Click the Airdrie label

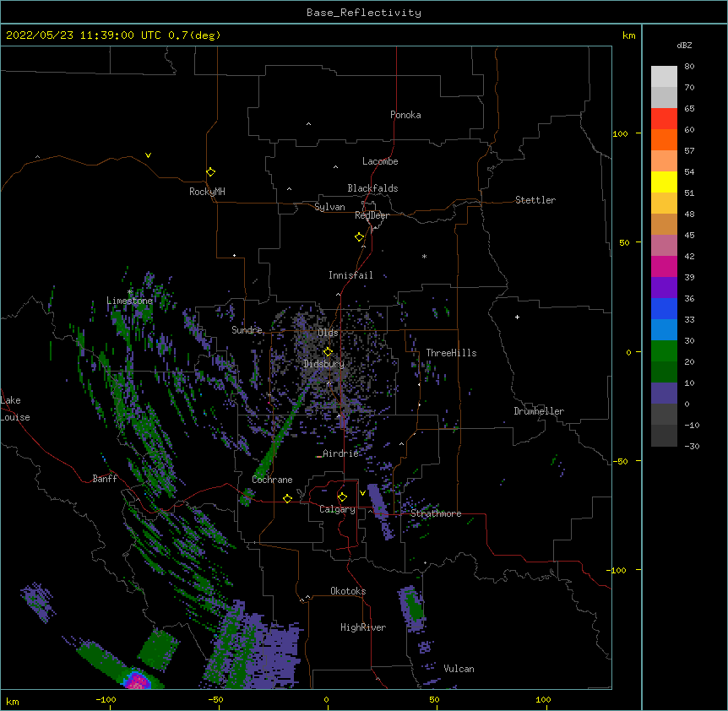point(340,453)
